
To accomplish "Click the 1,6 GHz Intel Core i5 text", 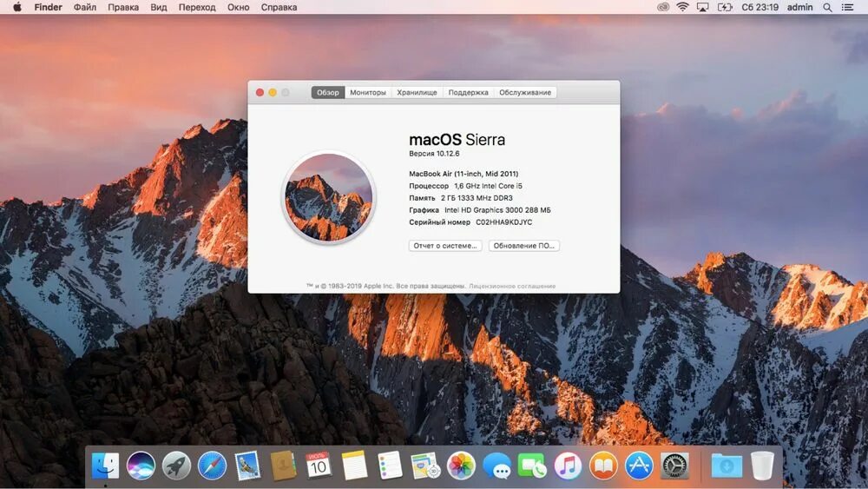I will tap(488, 186).
